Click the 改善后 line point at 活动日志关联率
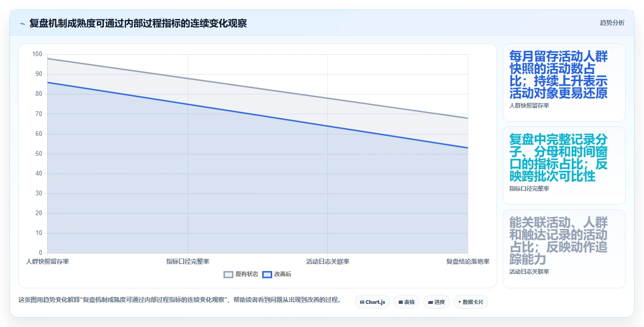Viewport: 644px width, 327px height. [327, 126]
